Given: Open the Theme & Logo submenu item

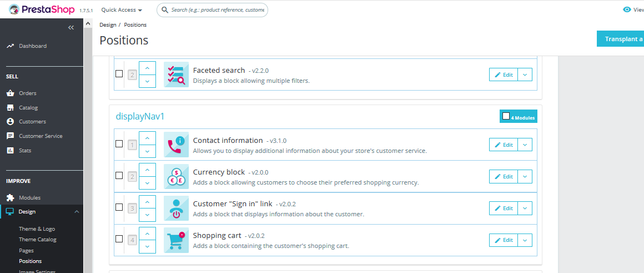Looking at the screenshot, I should (x=37, y=229).
